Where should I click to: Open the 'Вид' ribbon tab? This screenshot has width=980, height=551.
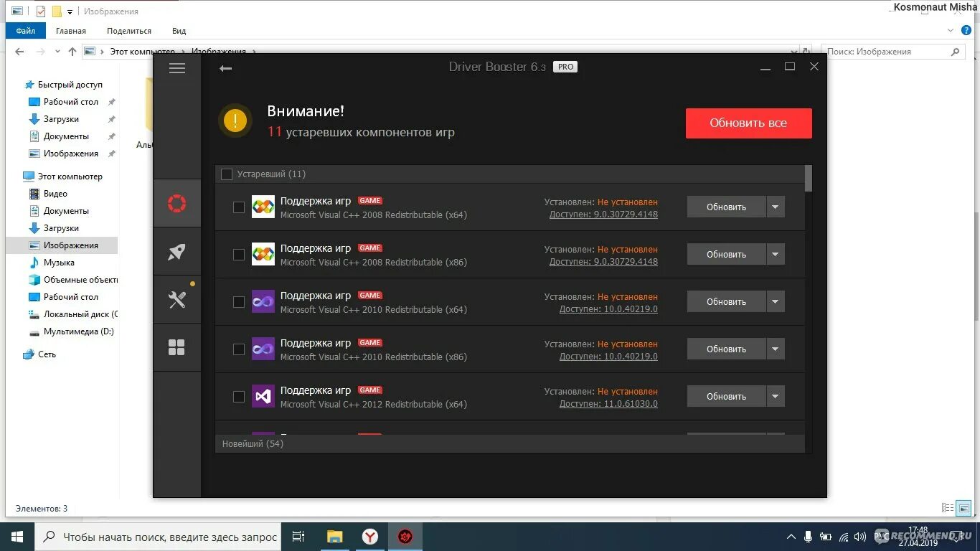pos(179,31)
